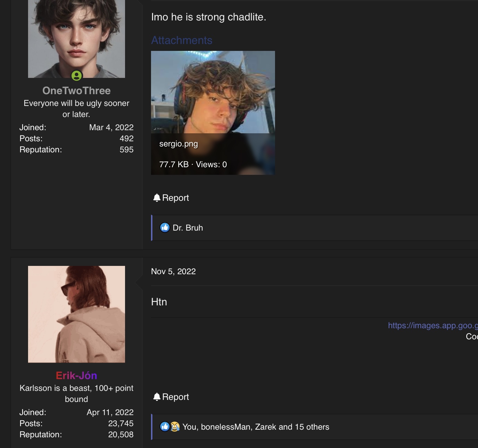Screen dimensions: 478x448
Task: Open the images.app.goo.gl signature link
Action: pos(433,325)
